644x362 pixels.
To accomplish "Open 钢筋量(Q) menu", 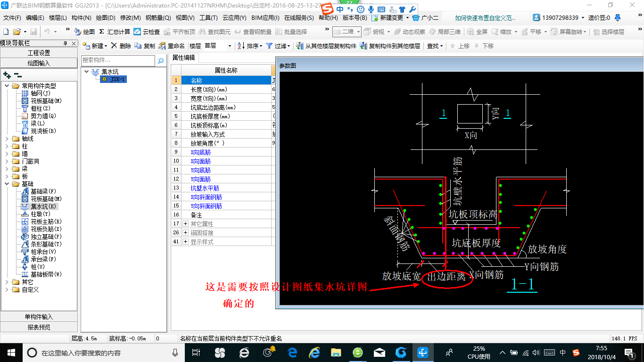I will click(158, 18).
